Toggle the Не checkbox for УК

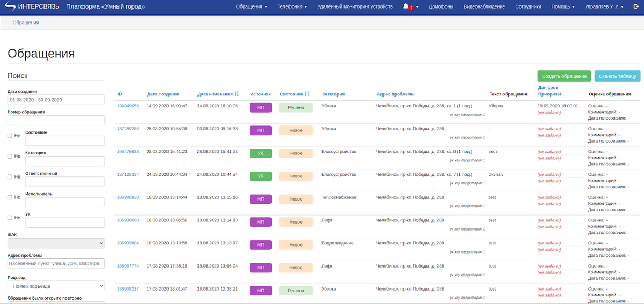[10, 218]
